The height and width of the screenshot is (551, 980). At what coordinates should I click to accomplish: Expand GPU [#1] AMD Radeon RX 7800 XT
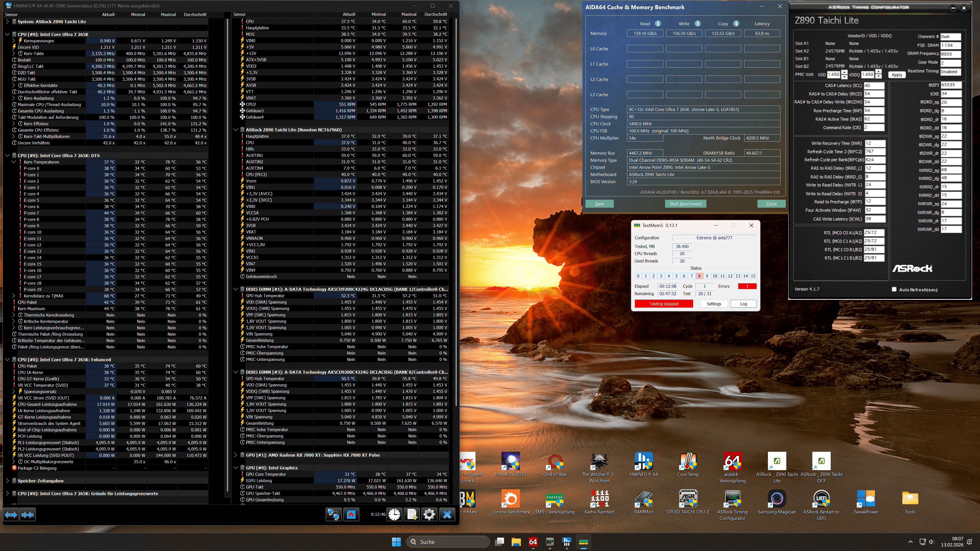pos(236,455)
